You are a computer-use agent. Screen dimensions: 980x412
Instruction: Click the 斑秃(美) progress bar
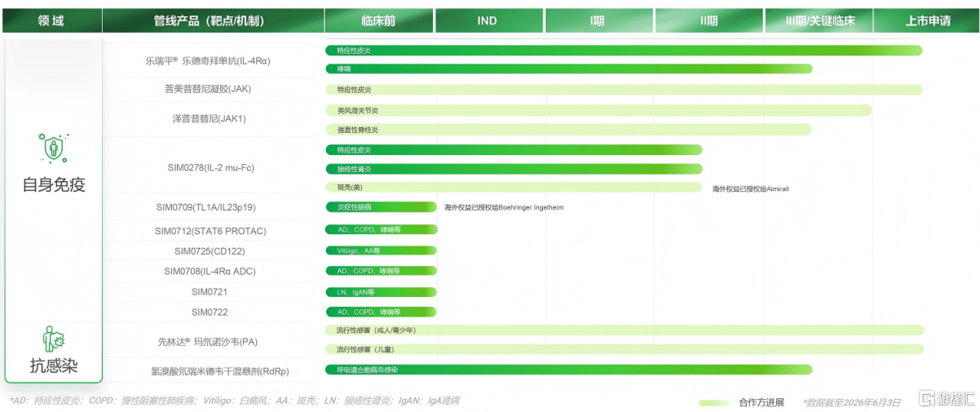coord(514,188)
